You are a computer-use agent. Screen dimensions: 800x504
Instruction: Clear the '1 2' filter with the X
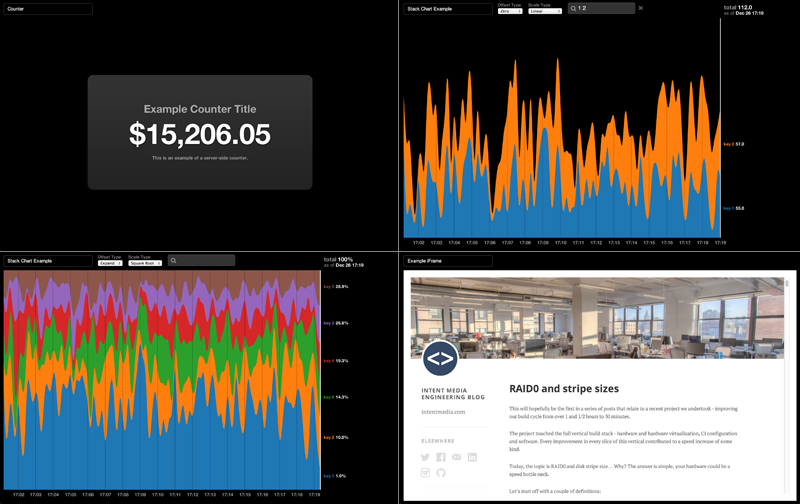coord(641,8)
